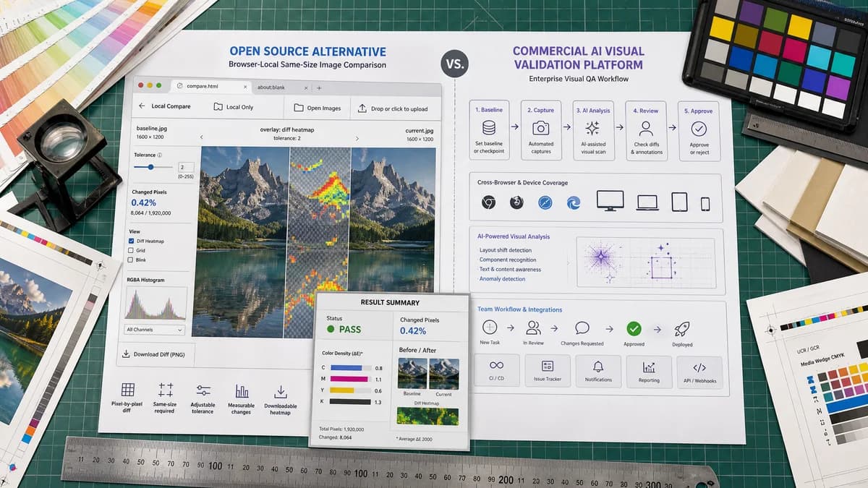Click the API / Webhooks integration button
The image size is (868, 488).
coord(699,373)
